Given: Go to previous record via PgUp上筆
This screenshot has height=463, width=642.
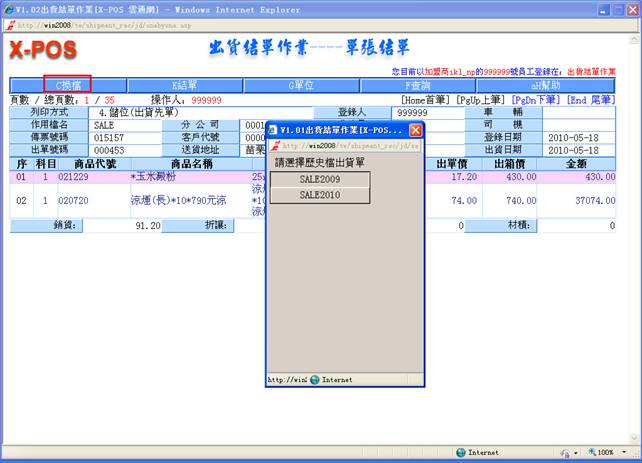Looking at the screenshot, I should click(x=480, y=100).
